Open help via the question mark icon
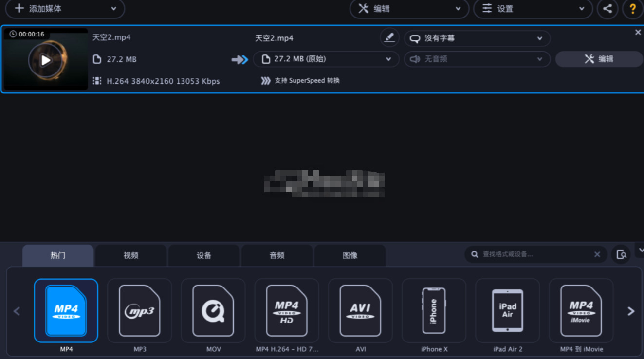Image resolution: width=644 pixels, height=359 pixels. [633, 9]
